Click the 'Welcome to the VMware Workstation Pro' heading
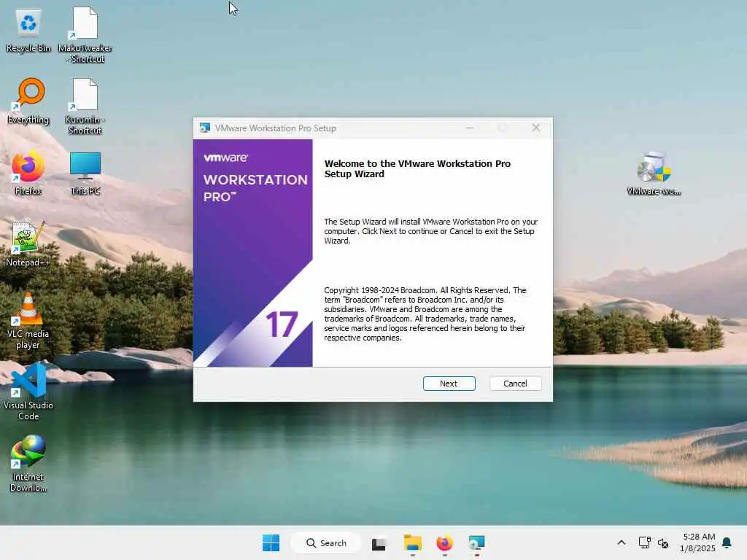Image resolution: width=747 pixels, height=560 pixels. pos(417,168)
